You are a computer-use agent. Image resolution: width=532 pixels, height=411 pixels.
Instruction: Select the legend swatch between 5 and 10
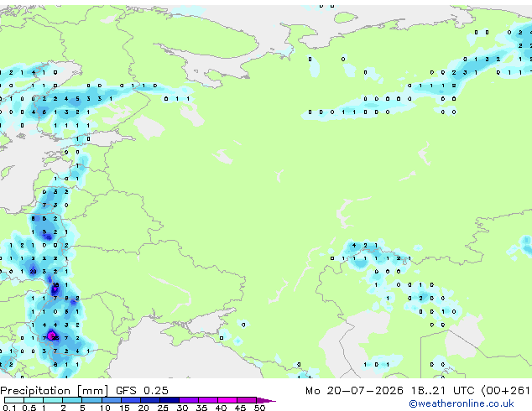(x=91, y=400)
